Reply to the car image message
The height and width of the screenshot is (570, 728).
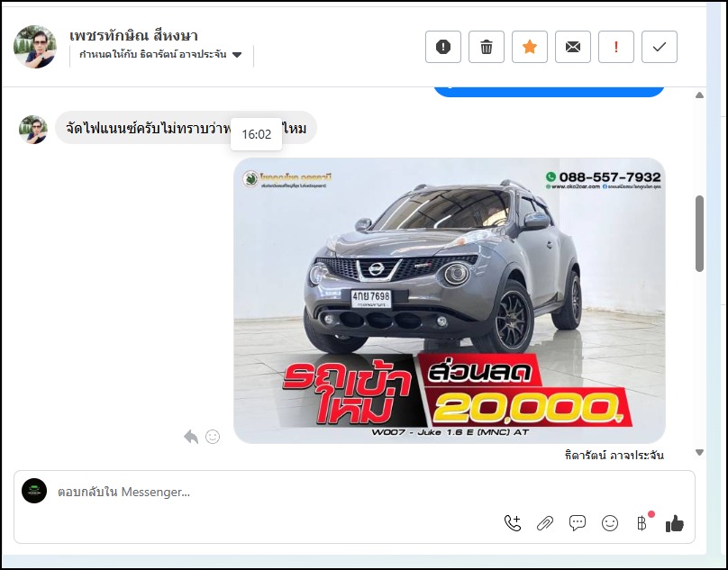tap(191, 437)
